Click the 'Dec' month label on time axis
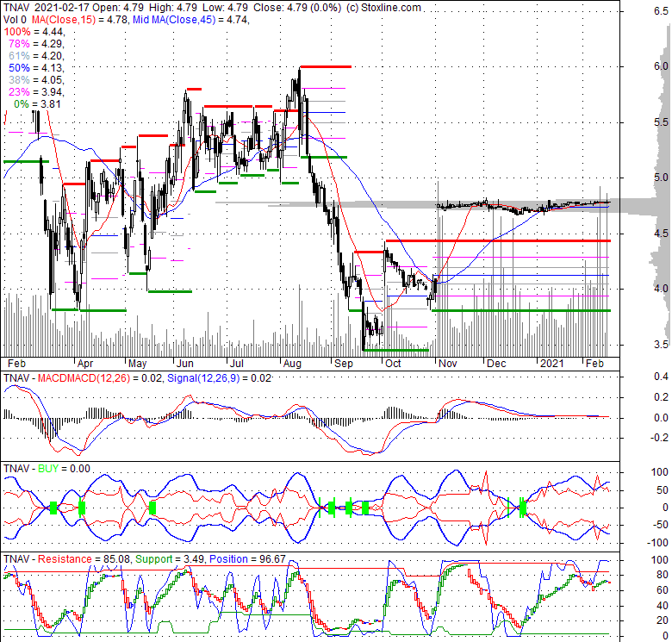Image resolution: width=672 pixels, height=642 pixels. pos(496,364)
